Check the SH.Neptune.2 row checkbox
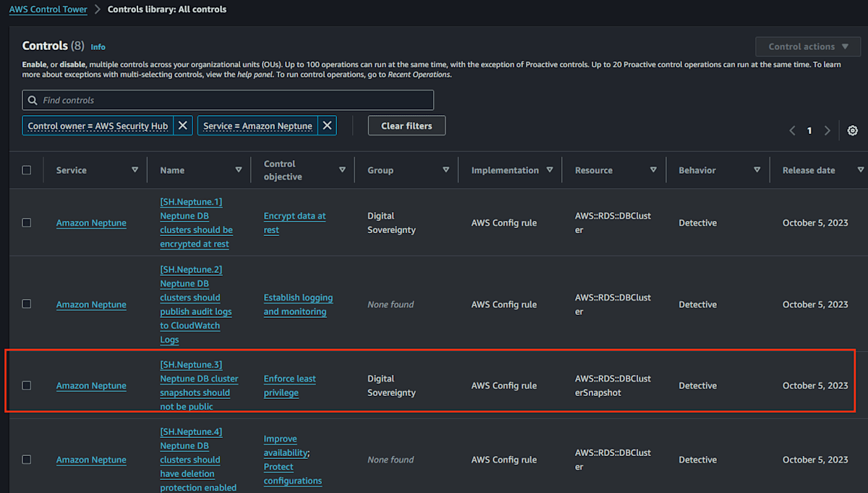Screen dimensions: 868x493 click(27, 304)
